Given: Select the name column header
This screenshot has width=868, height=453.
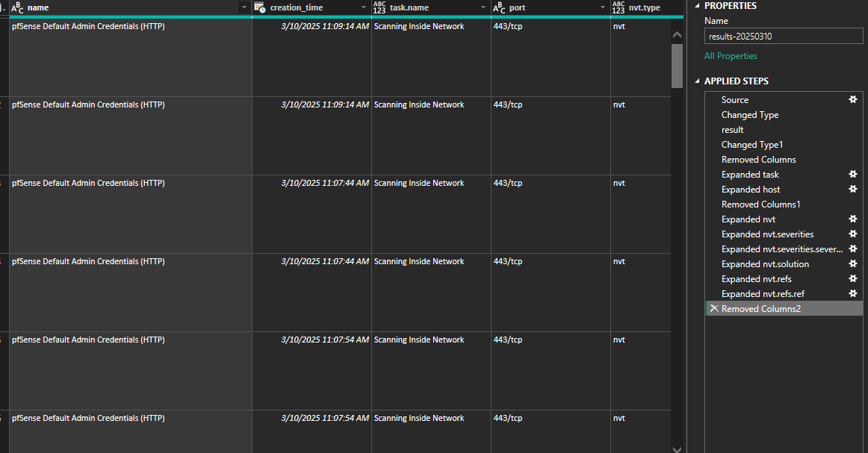Looking at the screenshot, I should point(131,7).
